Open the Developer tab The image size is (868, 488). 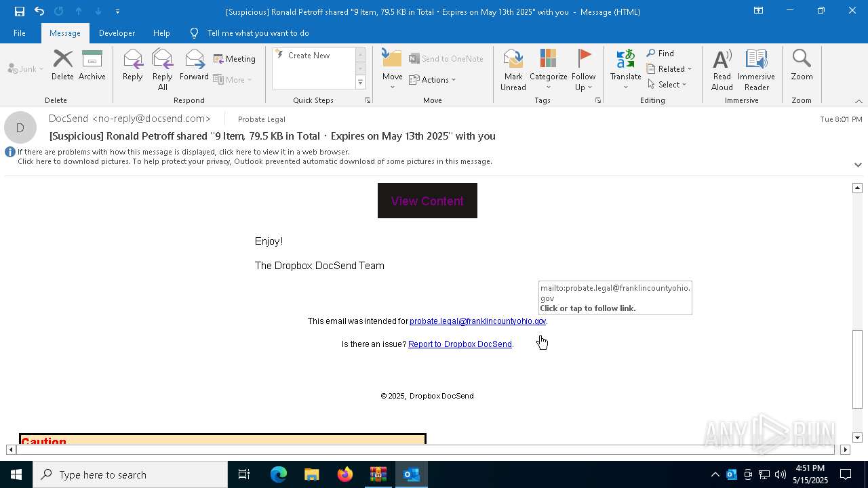tap(117, 33)
